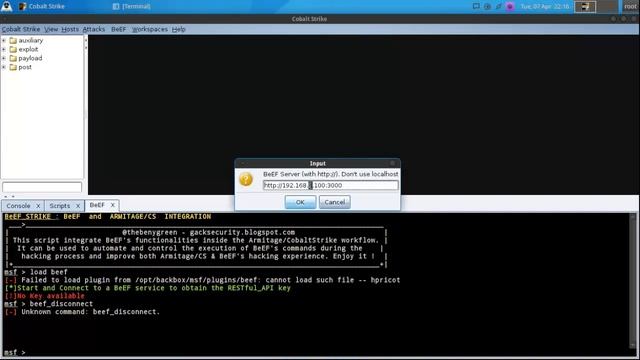The image size is (640, 360).
Task: Open the clock showing Tue 07 Apr
Action: [x=544, y=7]
